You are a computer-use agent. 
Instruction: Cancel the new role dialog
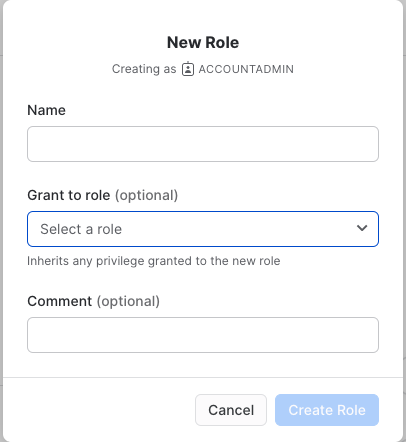231,410
